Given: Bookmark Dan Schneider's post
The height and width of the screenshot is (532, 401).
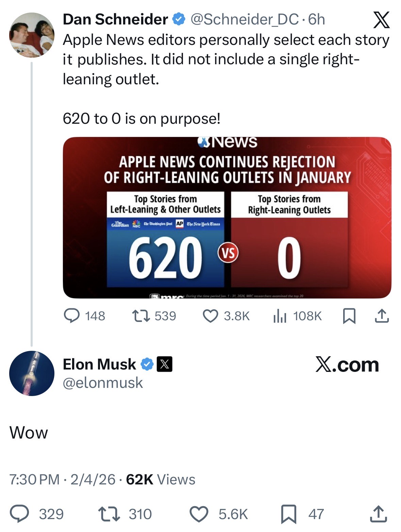Looking at the screenshot, I should [x=349, y=316].
